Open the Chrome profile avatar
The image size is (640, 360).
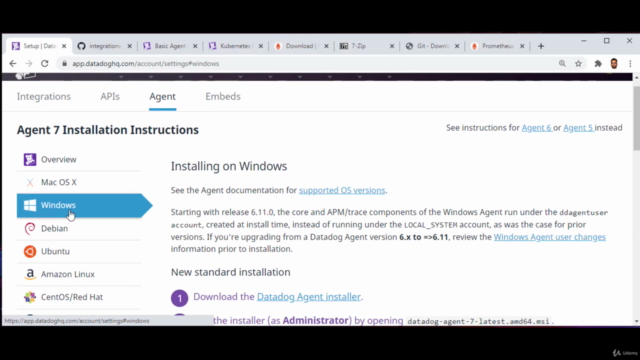tap(614, 64)
